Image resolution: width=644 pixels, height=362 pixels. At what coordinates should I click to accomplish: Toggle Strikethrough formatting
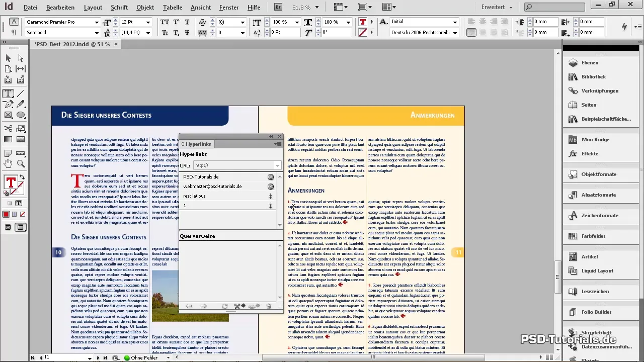(188, 33)
